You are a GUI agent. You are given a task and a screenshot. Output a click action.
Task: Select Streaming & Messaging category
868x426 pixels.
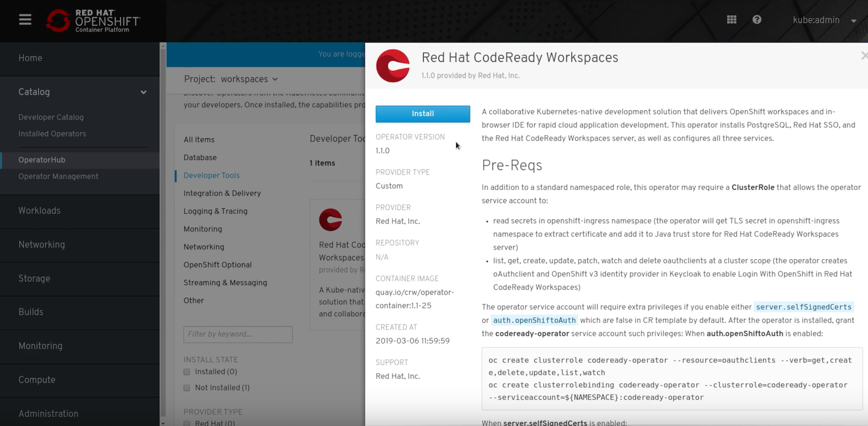pos(225,282)
